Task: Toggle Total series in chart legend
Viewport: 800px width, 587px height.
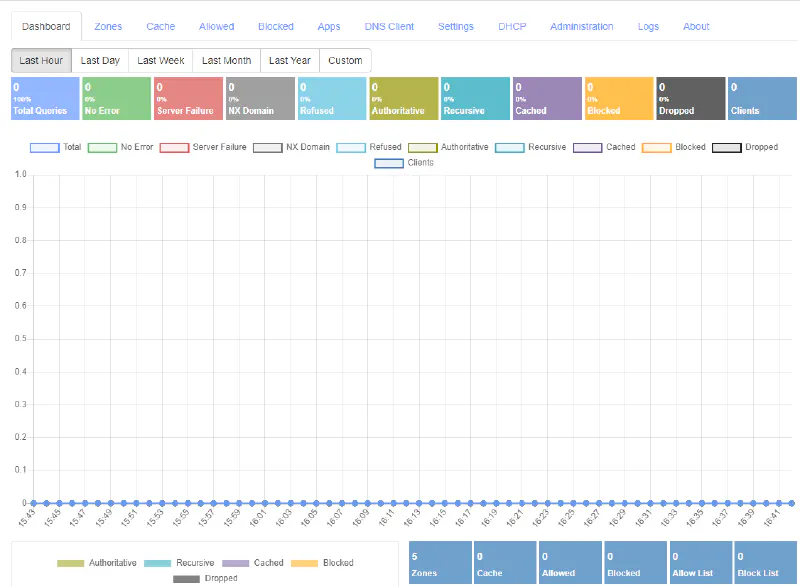Action: (x=56, y=147)
